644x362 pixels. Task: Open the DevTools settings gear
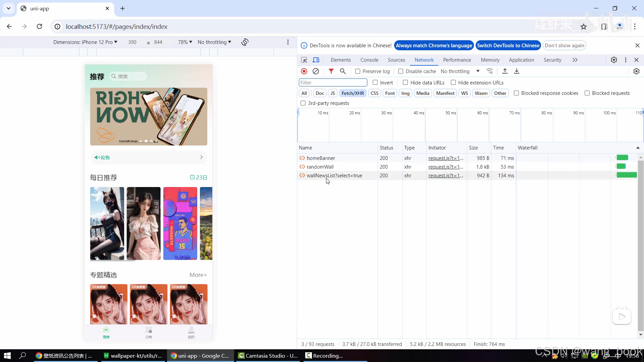click(614, 60)
